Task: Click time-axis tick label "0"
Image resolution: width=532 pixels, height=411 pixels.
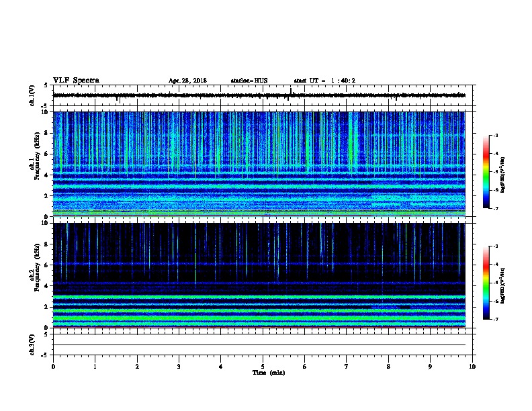Action: 53,367
